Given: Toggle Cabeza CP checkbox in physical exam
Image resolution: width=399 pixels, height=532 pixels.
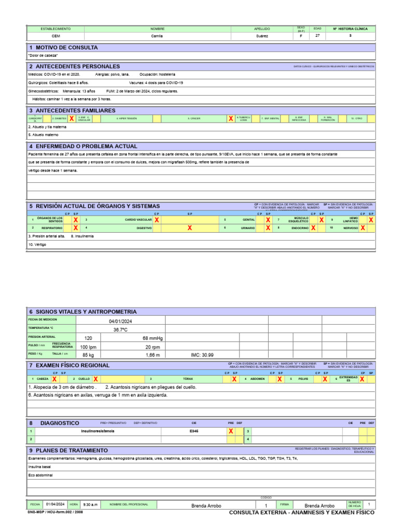Looking at the screenshot, I should point(55,379).
